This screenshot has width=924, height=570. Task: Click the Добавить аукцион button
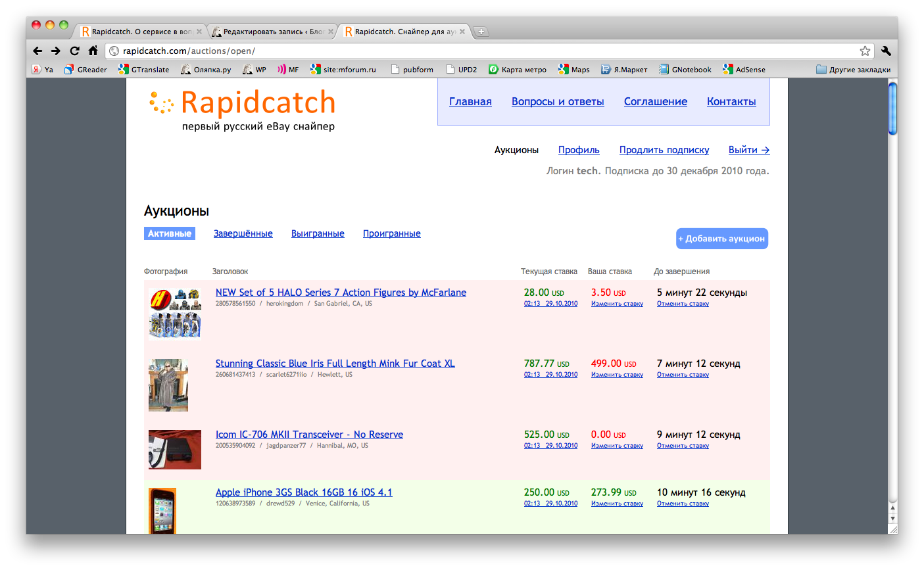click(722, 239)
